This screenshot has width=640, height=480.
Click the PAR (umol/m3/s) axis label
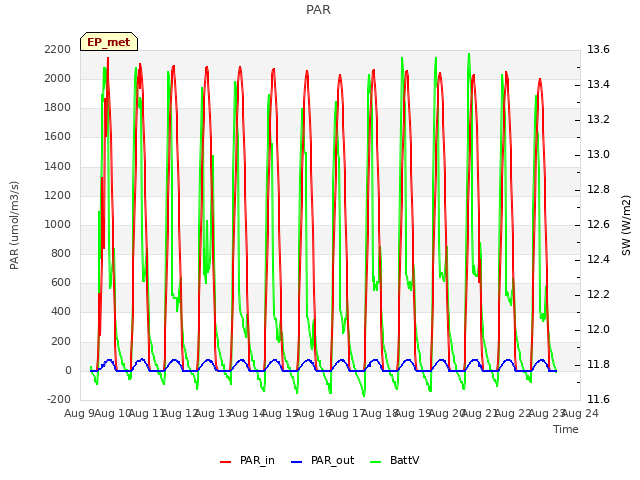tap(14, 225)
